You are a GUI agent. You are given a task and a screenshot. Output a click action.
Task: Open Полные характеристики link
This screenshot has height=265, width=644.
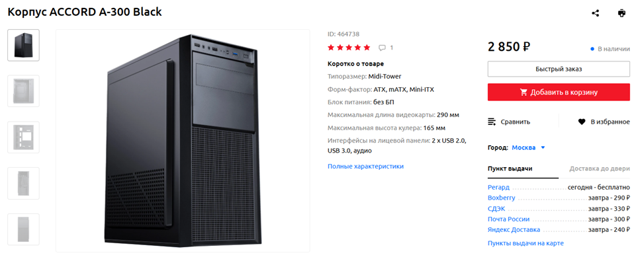point(365,166)
